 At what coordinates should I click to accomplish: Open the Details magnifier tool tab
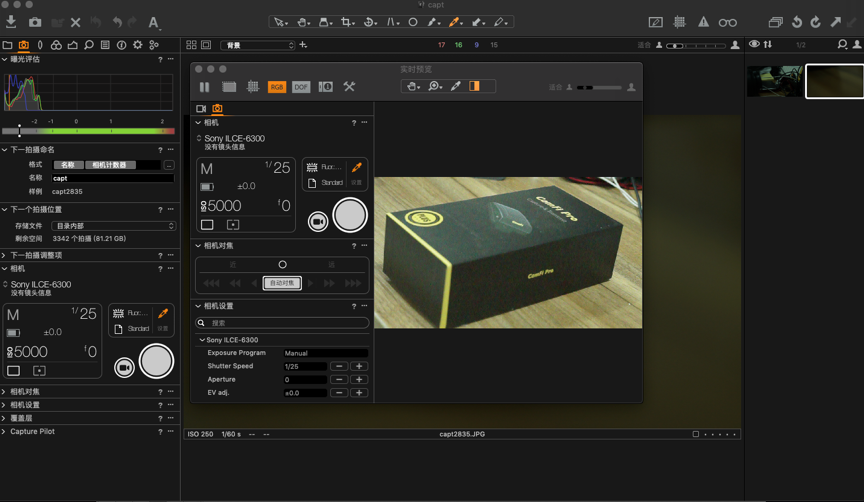[x=89, y=45]
